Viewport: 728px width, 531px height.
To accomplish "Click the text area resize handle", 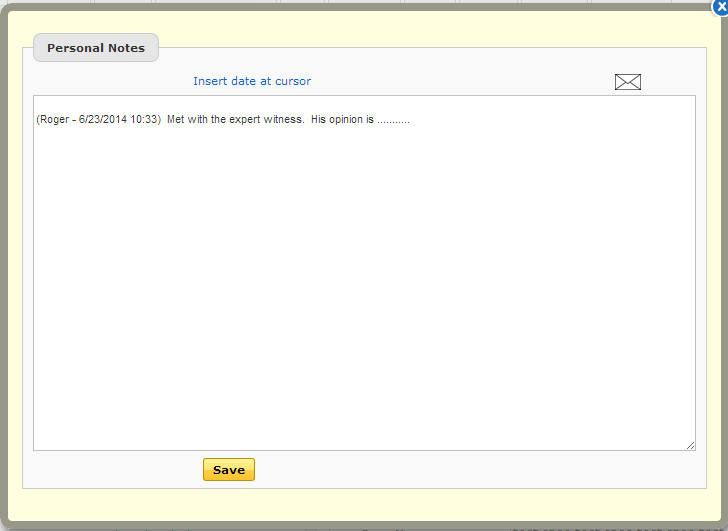I will click(x=690, y=446).
